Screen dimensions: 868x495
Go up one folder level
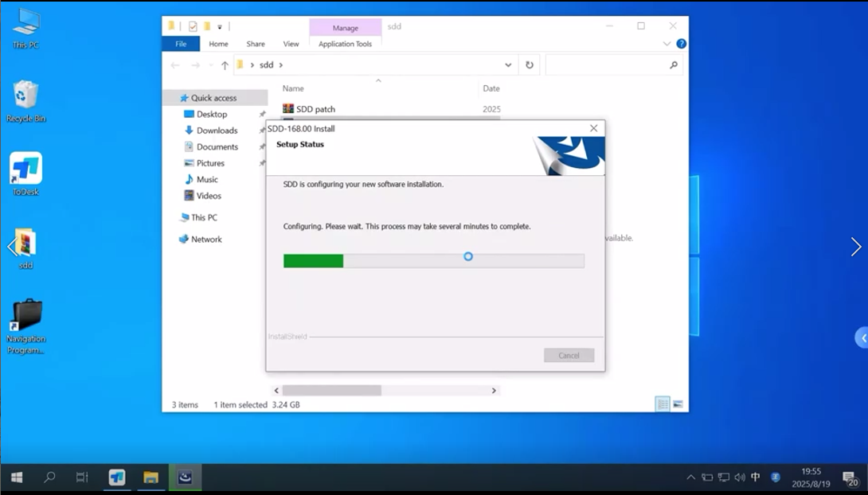[225, 65]
